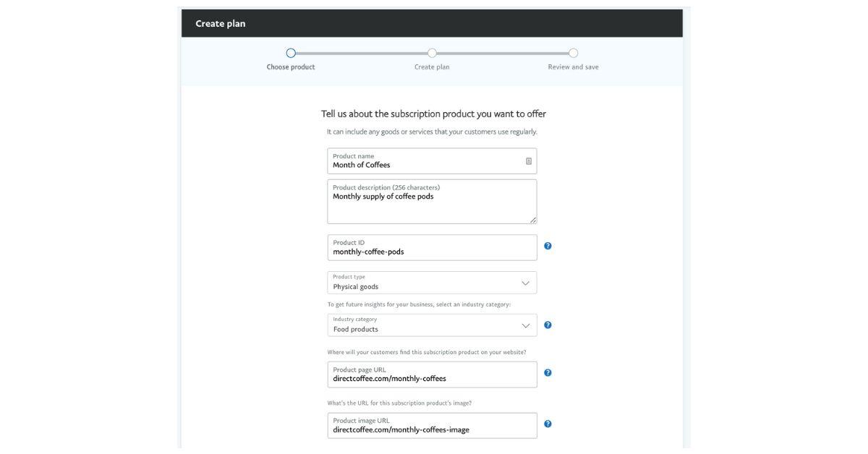Screen dimensions: 868x454
Task: Click the autofill icon in Product name field
Action: 529,161
